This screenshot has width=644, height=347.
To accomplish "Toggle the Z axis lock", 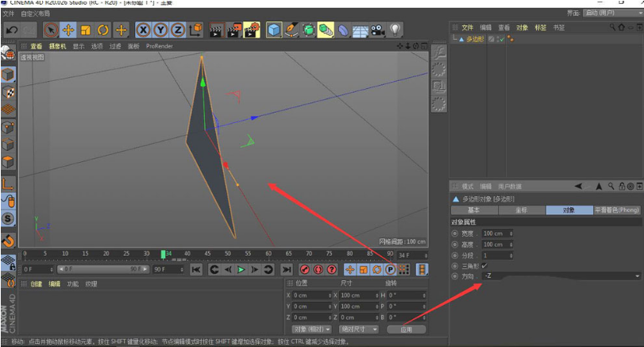I will 178,30.
